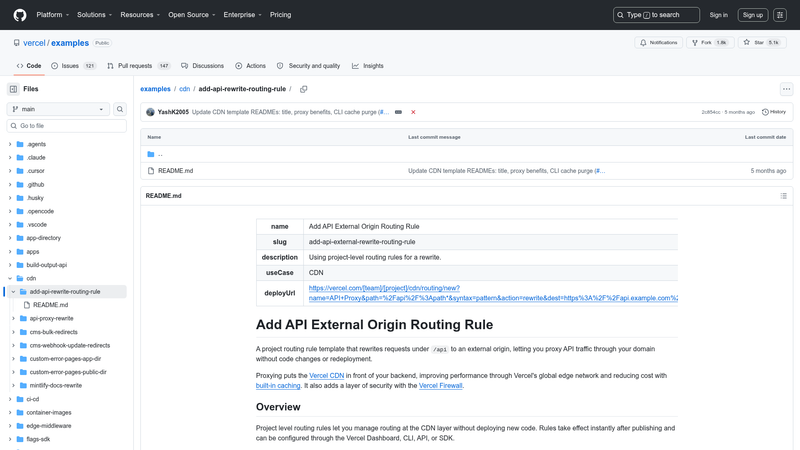Image resolution: width=800 pixels, height=450 pixels.
Task: Copy the path with the copy icon
Action: pyautogui.click(x=304, y=89)
